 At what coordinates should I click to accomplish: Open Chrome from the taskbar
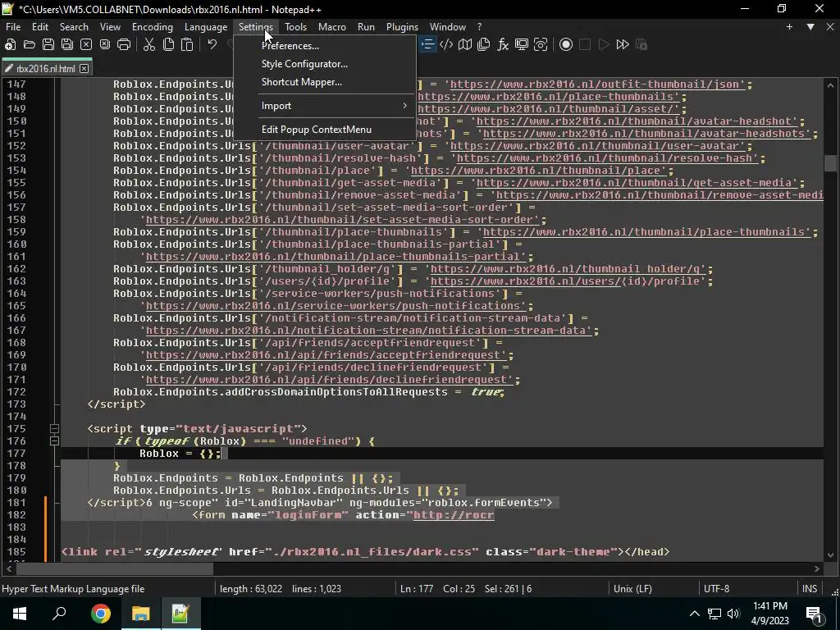tap(100, 614)
